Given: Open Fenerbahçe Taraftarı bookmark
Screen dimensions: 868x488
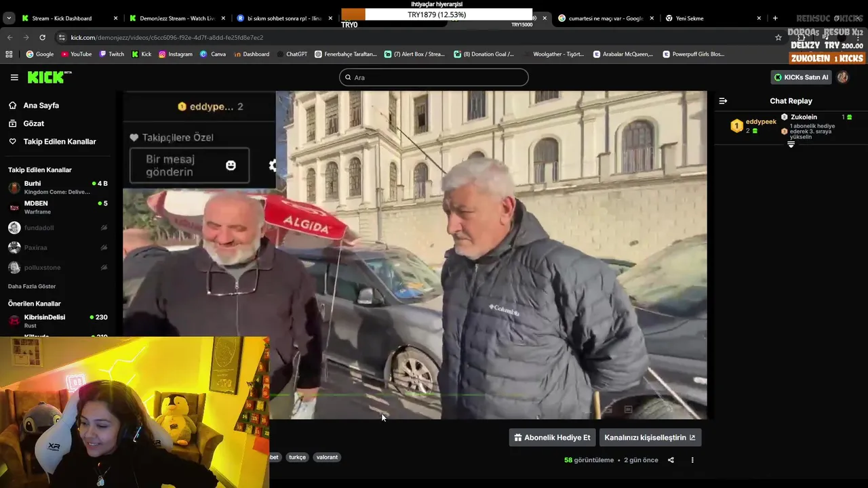Looking at the screenshot, I should [x=346, y=54].
